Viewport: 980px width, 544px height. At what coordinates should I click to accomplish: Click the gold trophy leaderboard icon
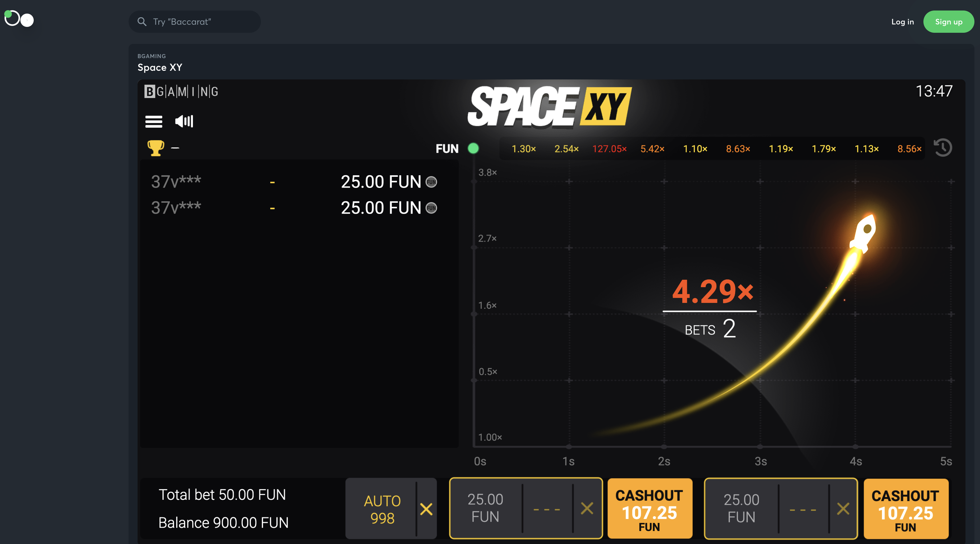(156, 148)
